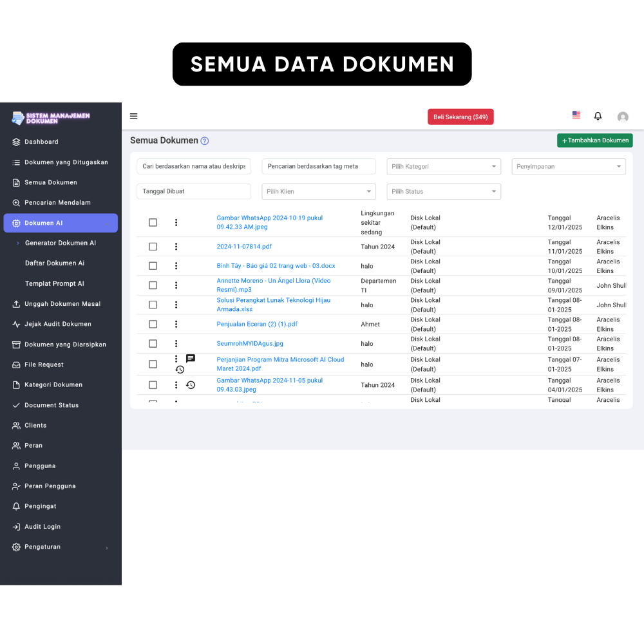Open the Penyimpanan dropdown

click(569, 166)
